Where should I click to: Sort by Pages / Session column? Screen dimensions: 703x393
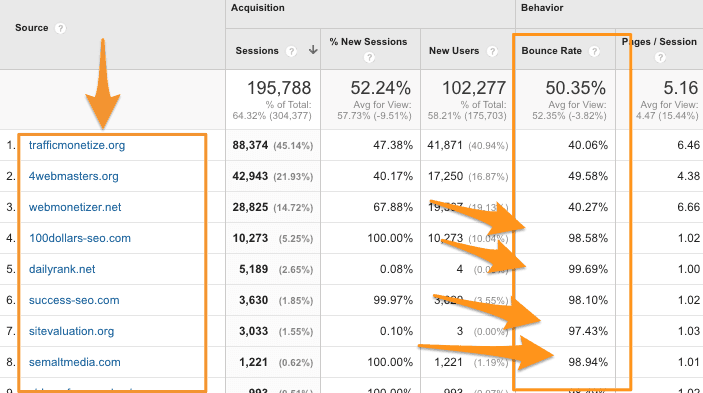[659, 42]
